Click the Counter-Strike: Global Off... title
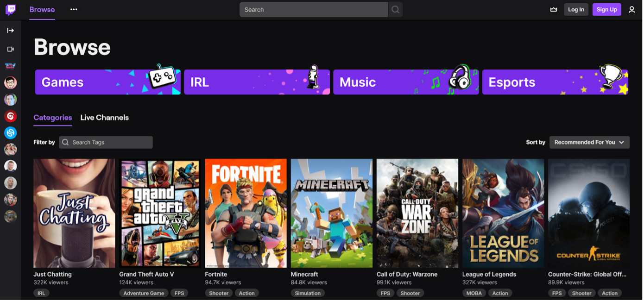The width and height of the screenshot is (644, 301). (587, 275)
